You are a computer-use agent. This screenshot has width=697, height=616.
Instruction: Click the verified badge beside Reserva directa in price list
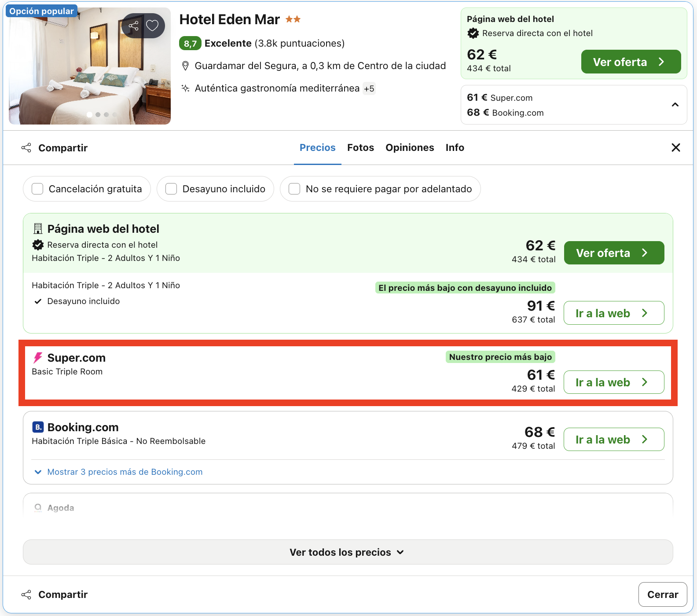click(38, 245)
